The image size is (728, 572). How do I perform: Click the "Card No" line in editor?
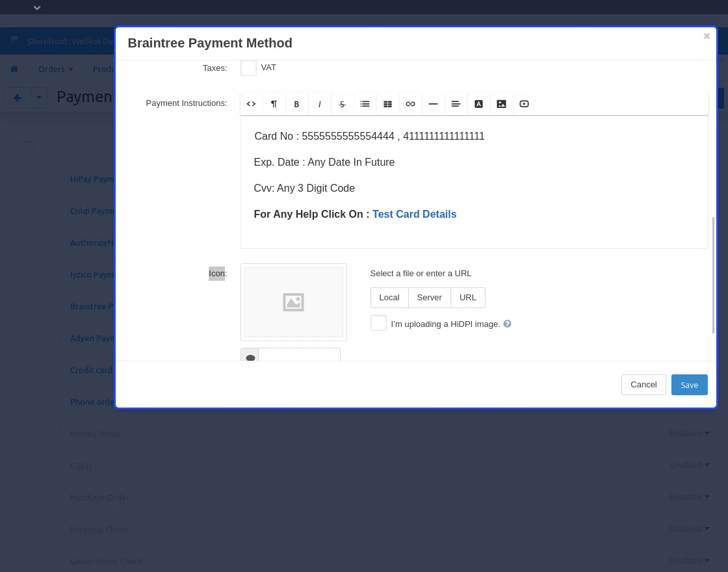[x=369, y=136]
